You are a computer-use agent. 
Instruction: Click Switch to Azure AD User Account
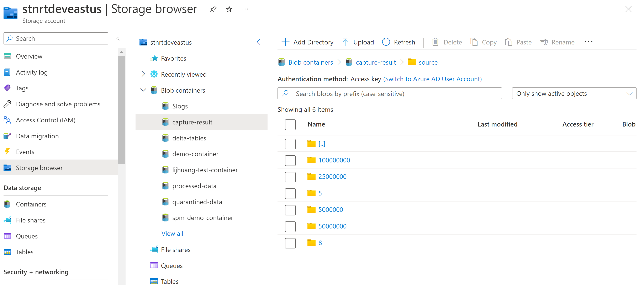click(432, 79)
